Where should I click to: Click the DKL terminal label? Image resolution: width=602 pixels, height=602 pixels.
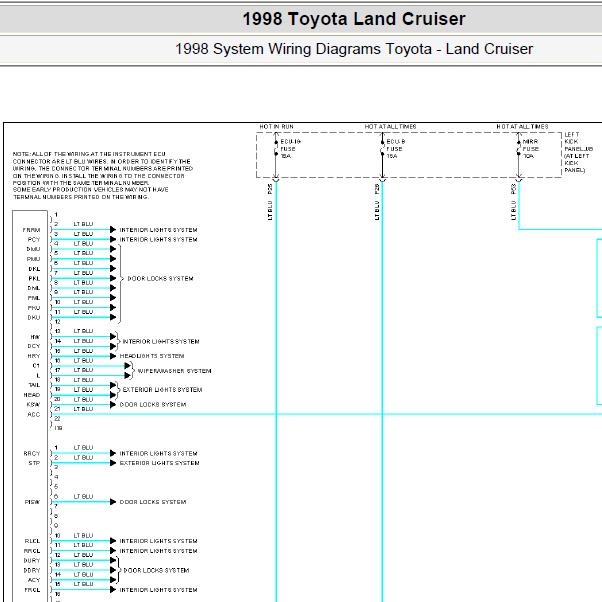pyautogui.click(x=34, y=269)
